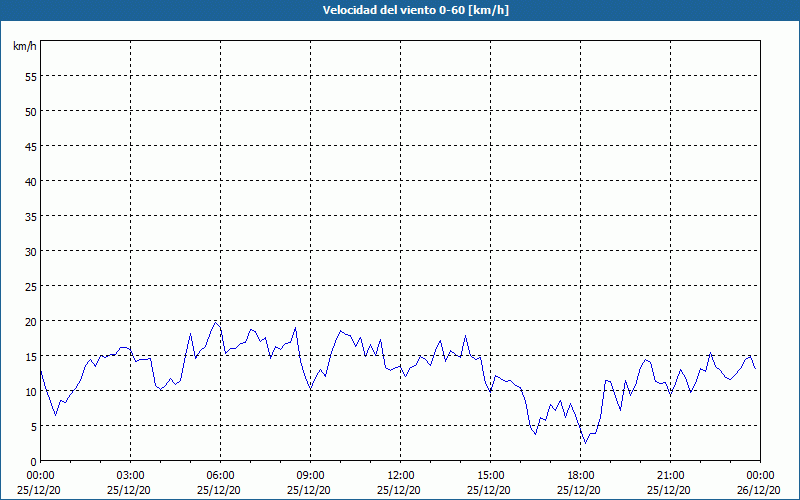Click the 'km/h' unit label
The width and height of the screenshot is (800, 500).
24,46
